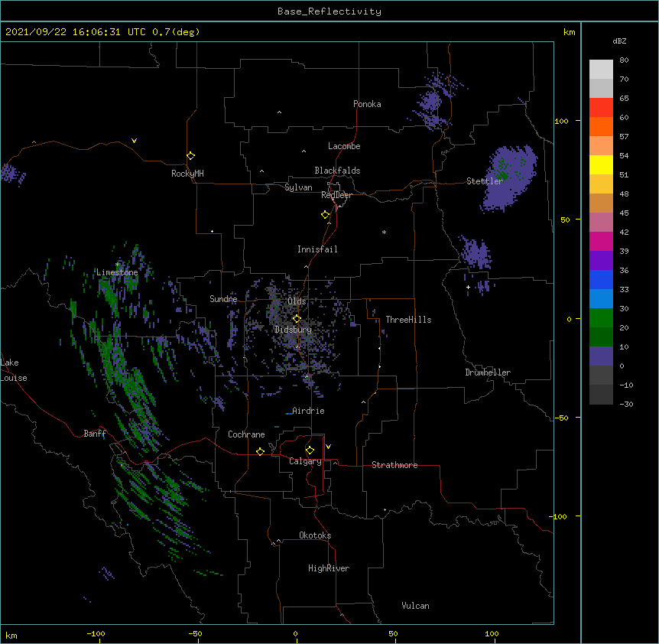Click the timestamp 2021/09/22 16:06:31 UTC
The height and width of the screenshot is (644, 659).
76,32
